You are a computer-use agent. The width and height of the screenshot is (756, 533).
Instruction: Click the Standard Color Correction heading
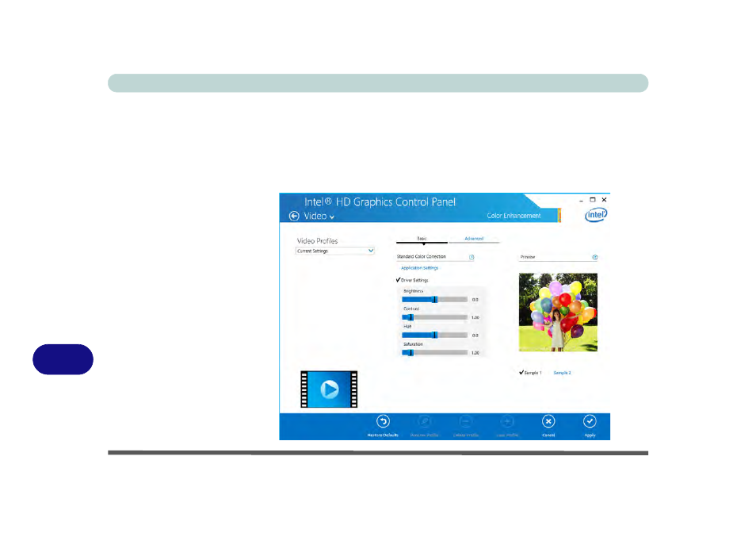click(x=422, y=257)
